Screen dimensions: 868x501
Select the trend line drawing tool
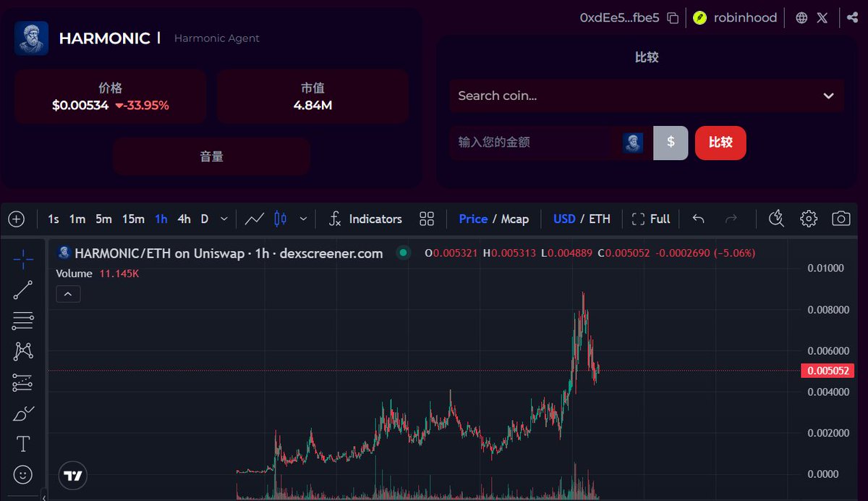pos(23,290)
